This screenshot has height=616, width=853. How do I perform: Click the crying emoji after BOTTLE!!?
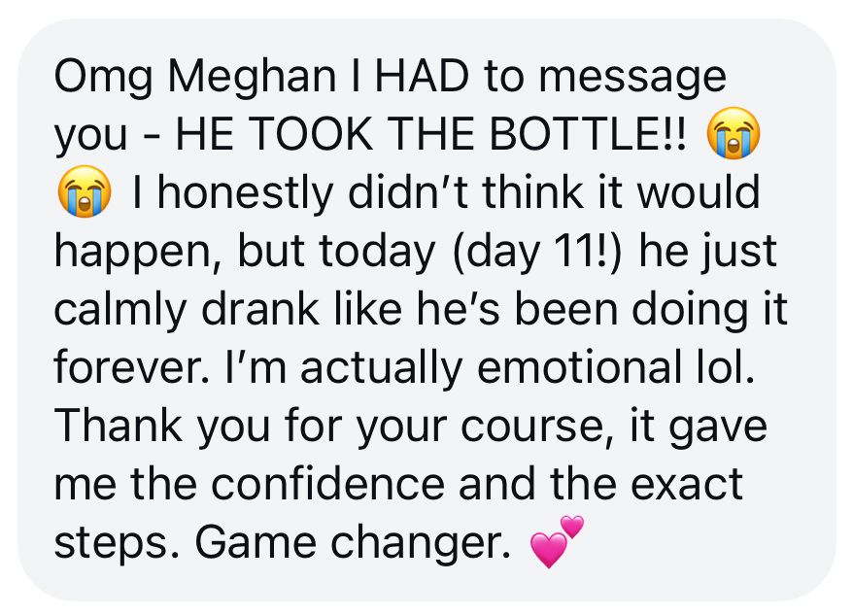tap(733, 133)
